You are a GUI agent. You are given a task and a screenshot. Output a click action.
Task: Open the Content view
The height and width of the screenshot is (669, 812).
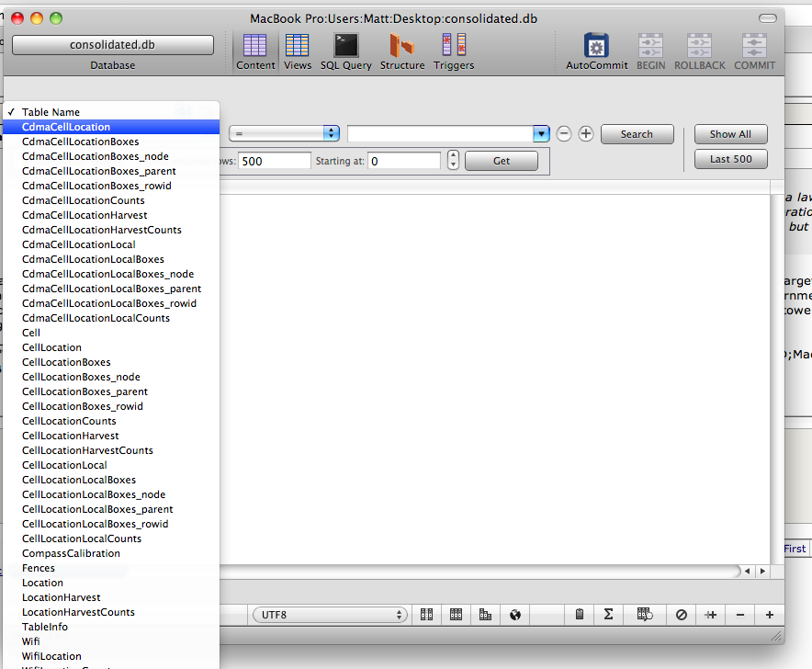pyautogui.click(x=254, y=51)
